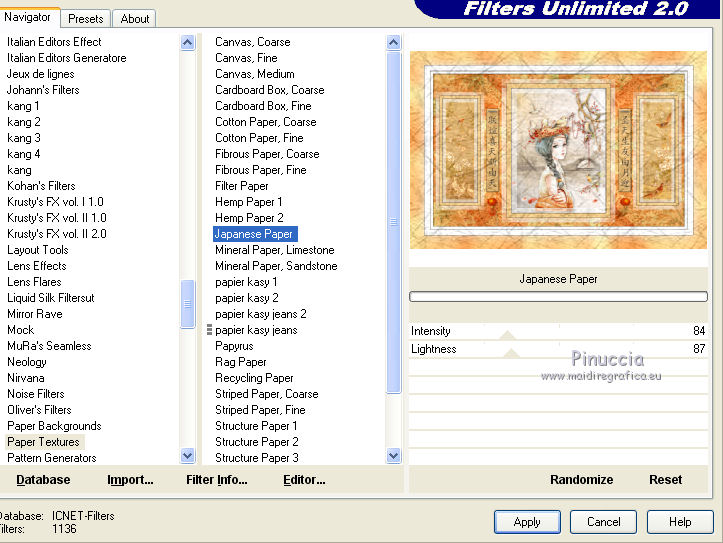Screen dimensions: 723x543
Task: Choose Hemp Paper 2 filter
Action: coord(249,218)
